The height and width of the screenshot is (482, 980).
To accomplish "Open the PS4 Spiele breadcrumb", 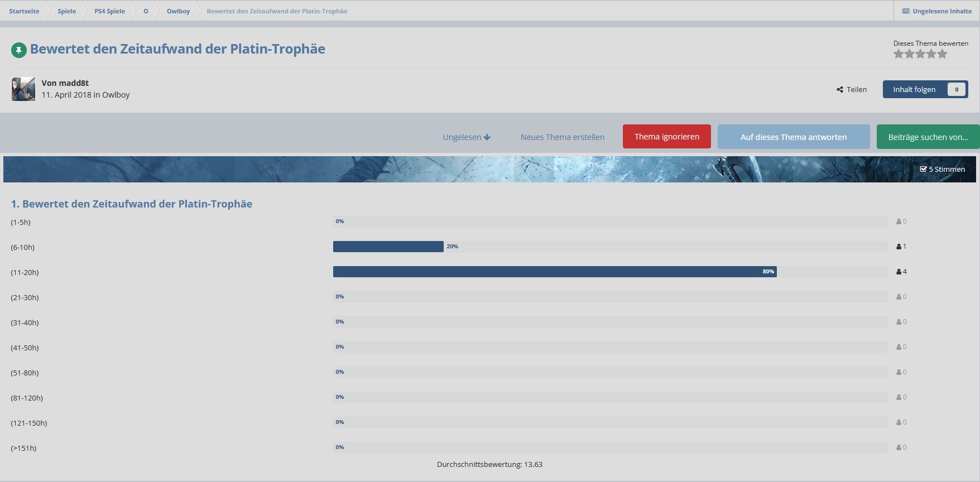I will click(109, 11).
